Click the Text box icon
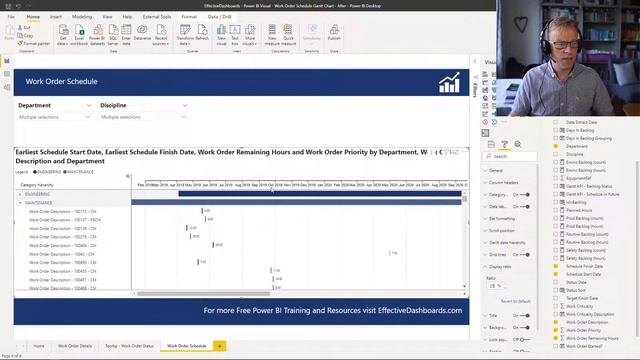 click(235, 30)
